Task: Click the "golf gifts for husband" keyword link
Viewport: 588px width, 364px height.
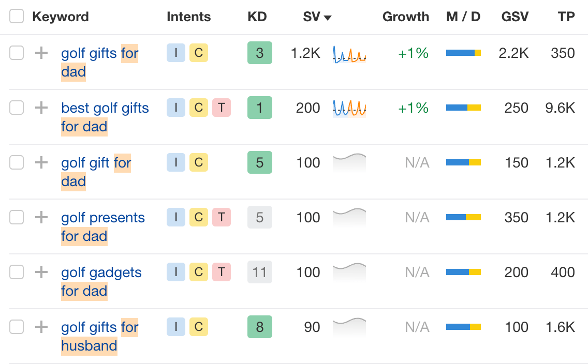Action: [x=100, y=336]
